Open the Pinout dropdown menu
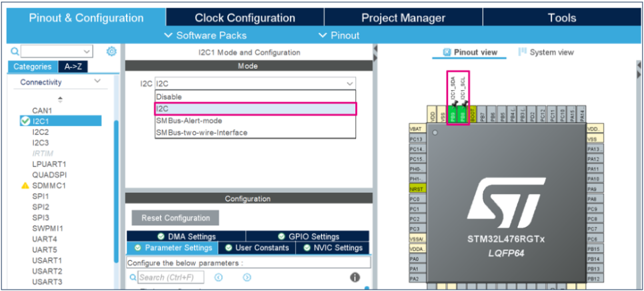The width and height of the screenshot is (644, 291). (339, 35)
